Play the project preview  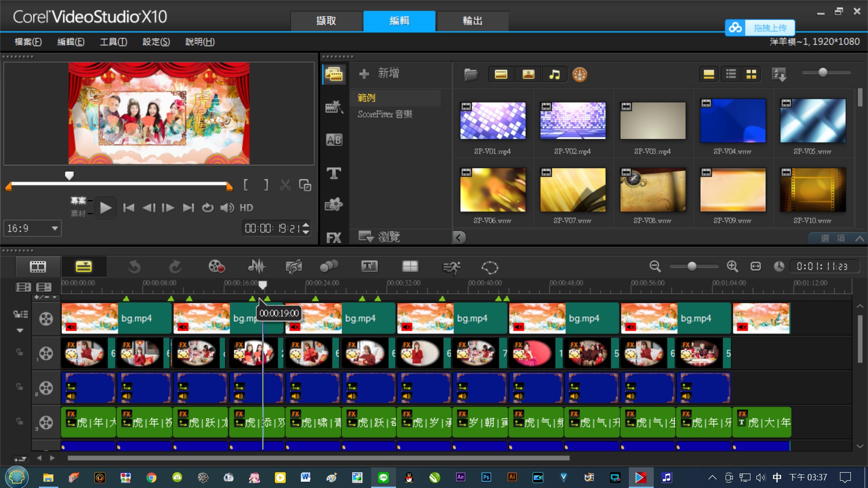[x=105, y=208]
